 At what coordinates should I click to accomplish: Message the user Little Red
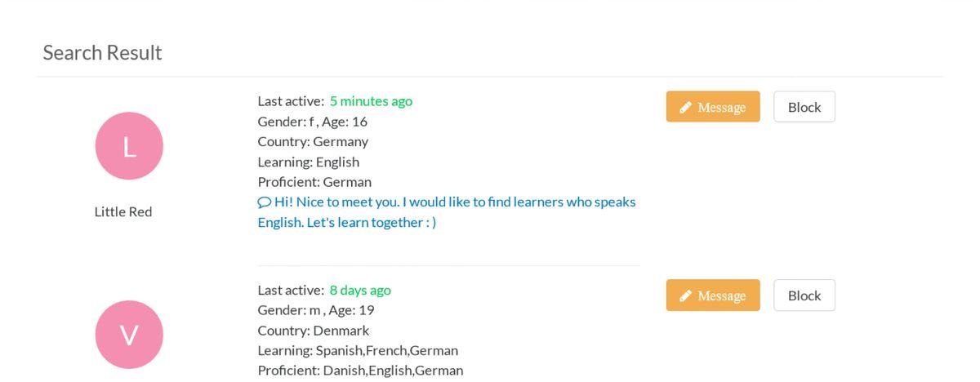(x=713, y=107)
